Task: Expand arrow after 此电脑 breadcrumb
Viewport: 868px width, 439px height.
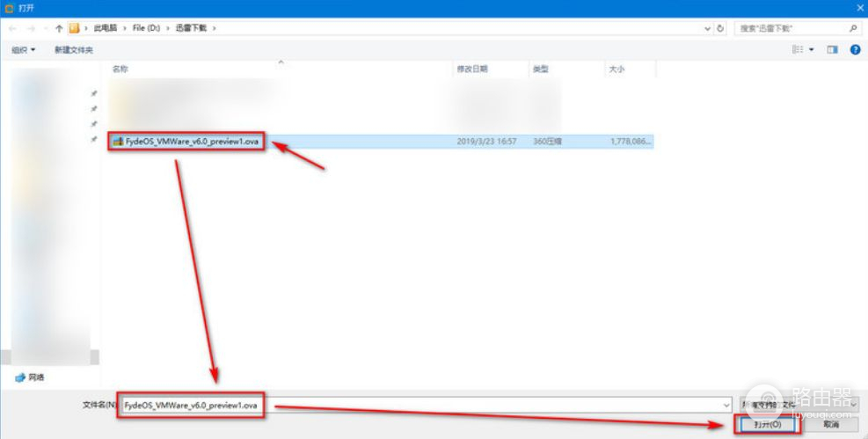Action: coord(124,28)
